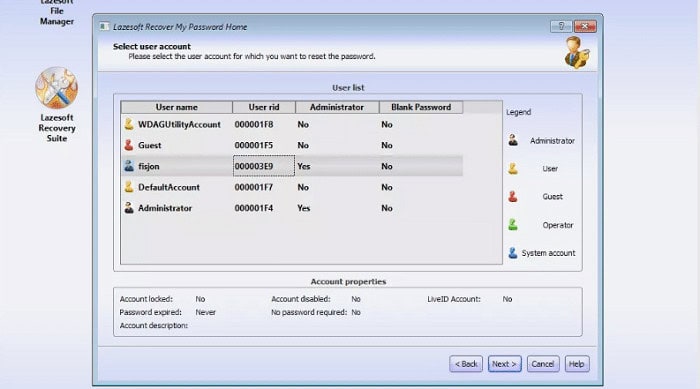This screenshot has width=700, height=389.
Task: Click the red Guest account icon
Action: tap(129, 145)
